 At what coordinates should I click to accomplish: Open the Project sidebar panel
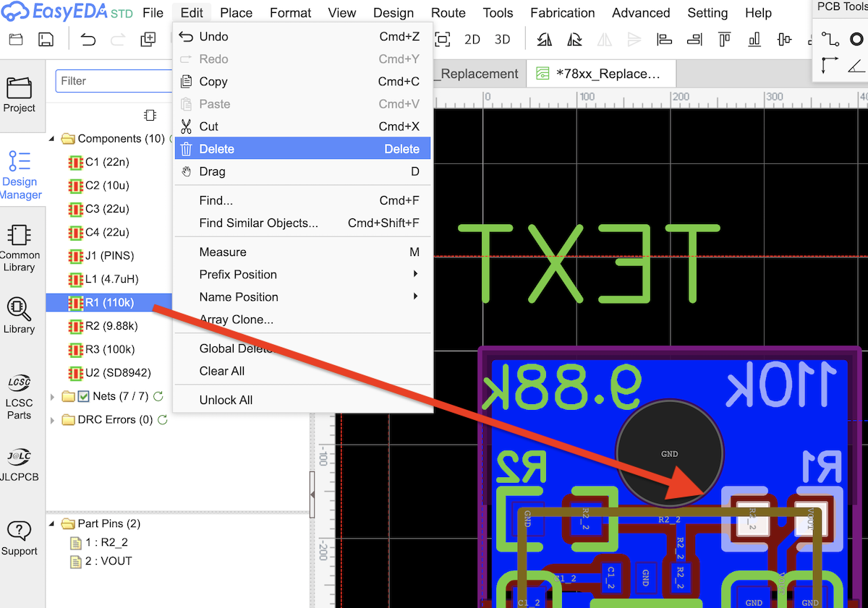click(x=20, y=95)
